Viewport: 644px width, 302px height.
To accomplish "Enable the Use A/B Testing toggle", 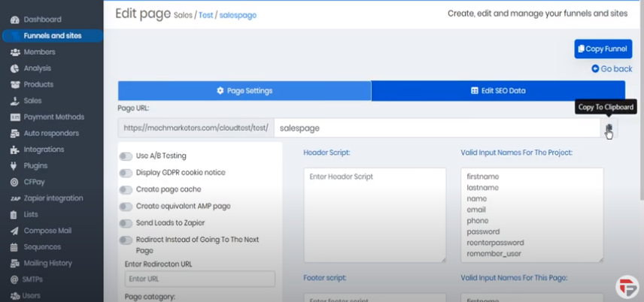I will 126,156.
